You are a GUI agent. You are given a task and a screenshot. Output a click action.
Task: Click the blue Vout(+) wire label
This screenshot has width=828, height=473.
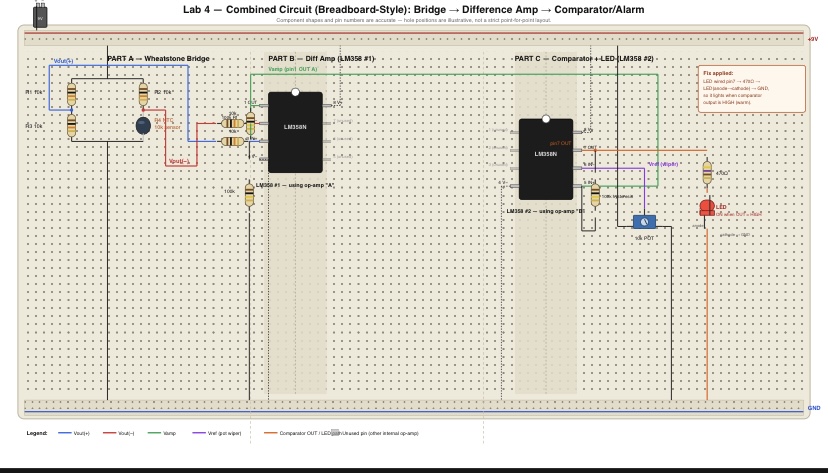[63, 61]
